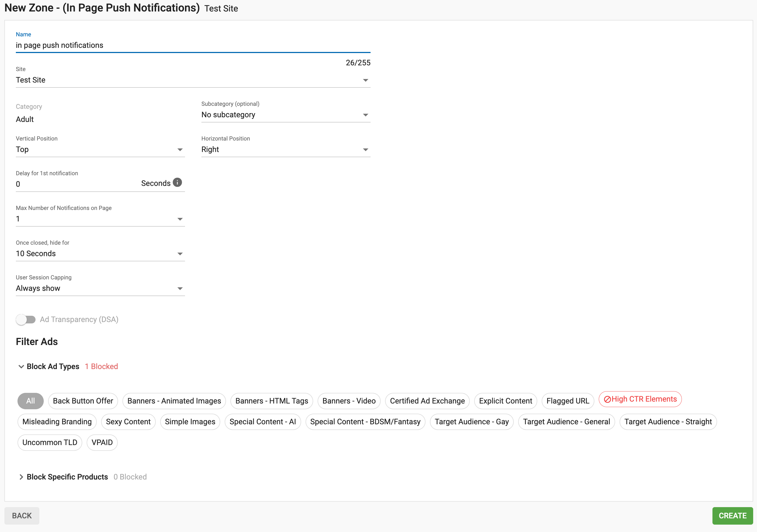Expand the Block Specific Products section
The width and height of the screenshot is (757, 532).
(67, 477)
